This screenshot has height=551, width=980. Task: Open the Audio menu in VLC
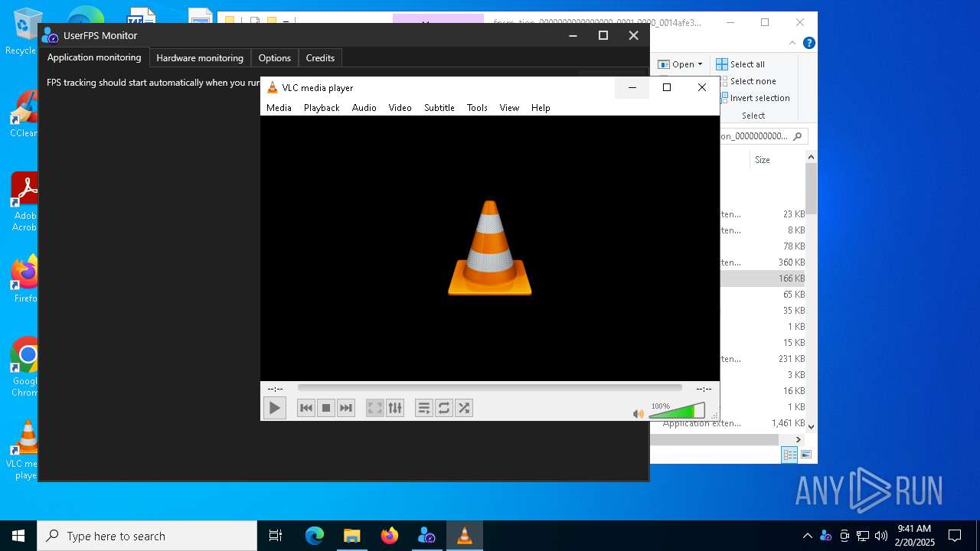tap(364, 108)
